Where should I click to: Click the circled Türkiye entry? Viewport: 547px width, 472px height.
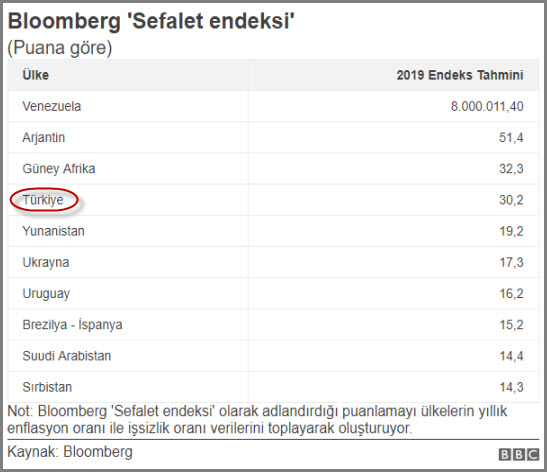pyautogui.click(x=43, y=200)
